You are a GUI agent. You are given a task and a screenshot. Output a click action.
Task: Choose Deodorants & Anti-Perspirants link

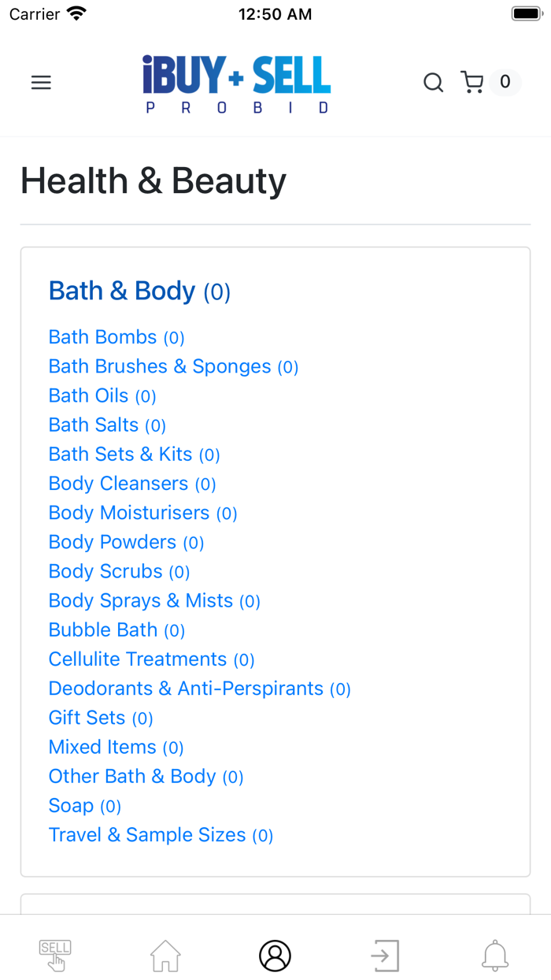[x=186, y=689]
